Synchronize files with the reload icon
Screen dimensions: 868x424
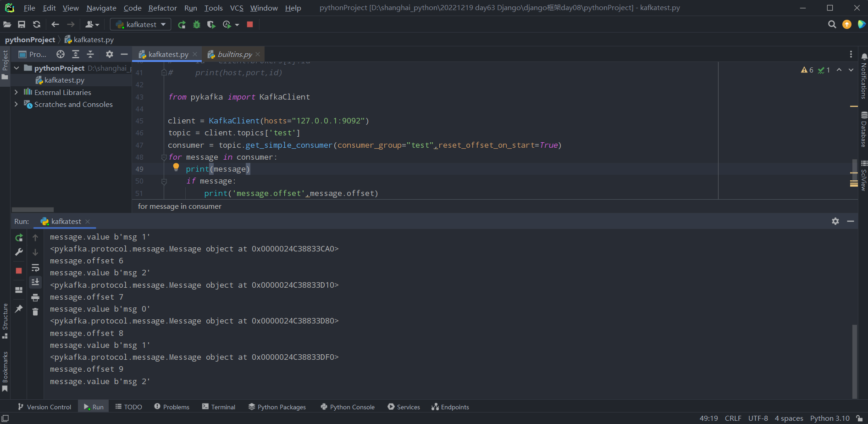(x=37, y=24)
